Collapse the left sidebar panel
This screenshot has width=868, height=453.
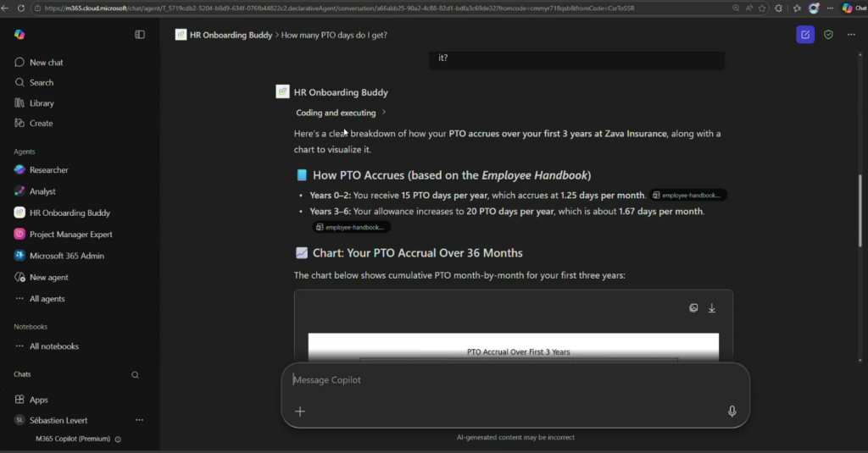click(x=140, y=35)
